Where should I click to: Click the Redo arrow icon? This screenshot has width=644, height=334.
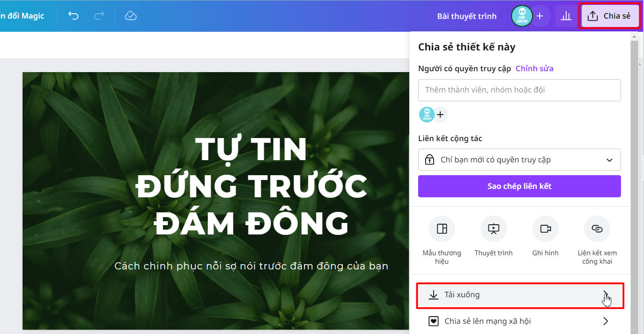(x=99, y=15)
